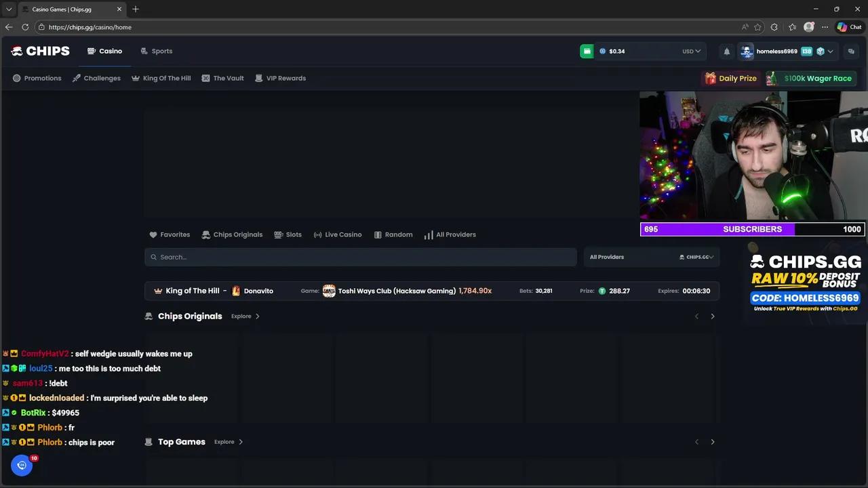The image size is (868, 488).
Task: Open the green wallet button
Action: click(587, 51)
